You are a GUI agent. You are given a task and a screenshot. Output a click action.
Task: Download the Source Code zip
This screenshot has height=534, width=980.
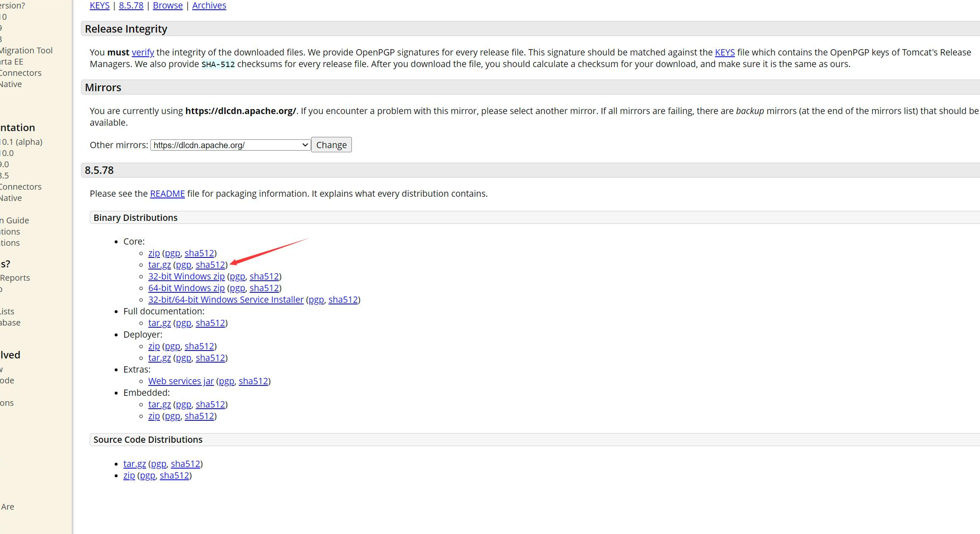pyautogui.click(x=129, y=476)
